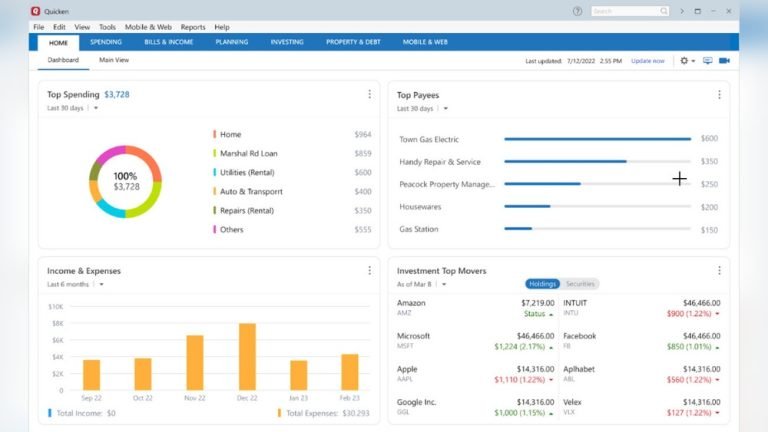Open the gear dropdown arrow
The image size is (768, 432).
pos(693,61)
